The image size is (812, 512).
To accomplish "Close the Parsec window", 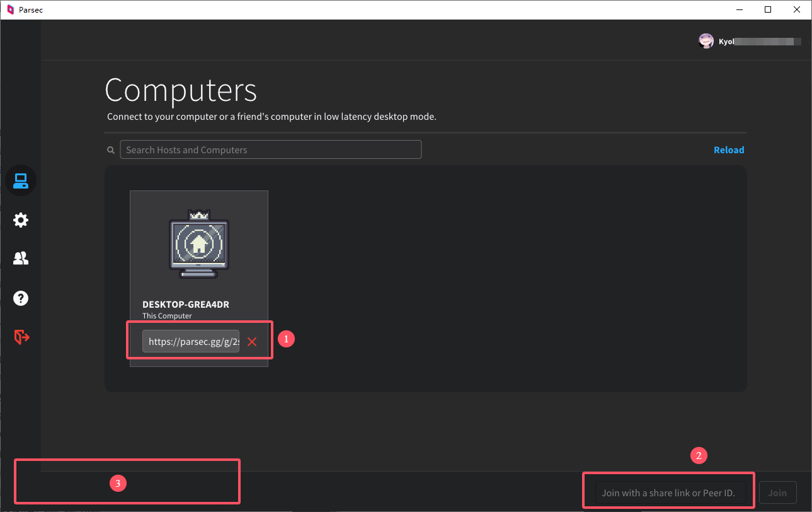I will coord(797,9).
